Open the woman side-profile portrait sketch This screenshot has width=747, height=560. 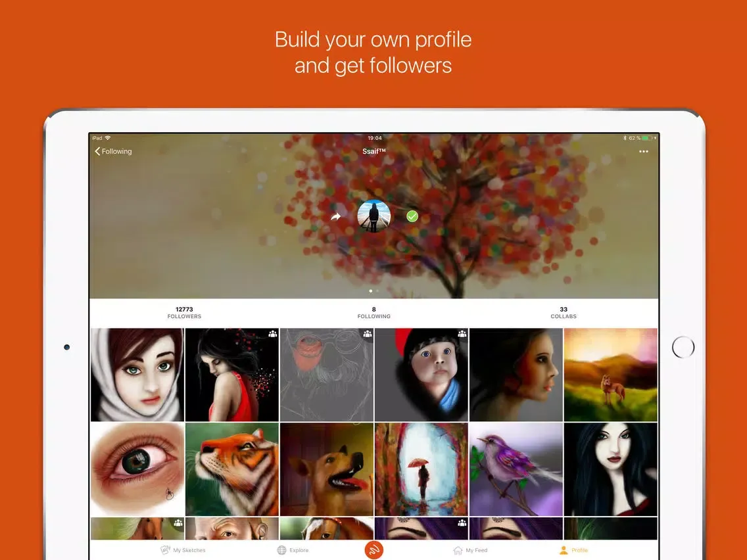click(516, 375)
